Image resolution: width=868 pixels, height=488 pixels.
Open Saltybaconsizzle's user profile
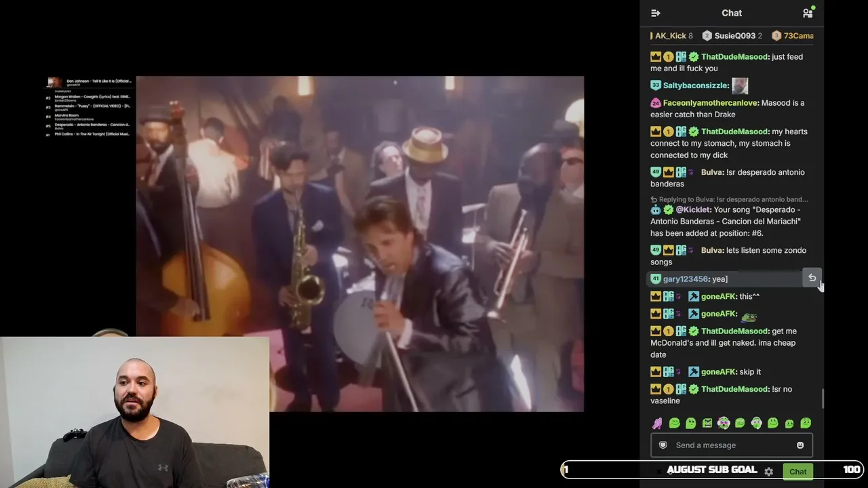click(x=696, y=85)
